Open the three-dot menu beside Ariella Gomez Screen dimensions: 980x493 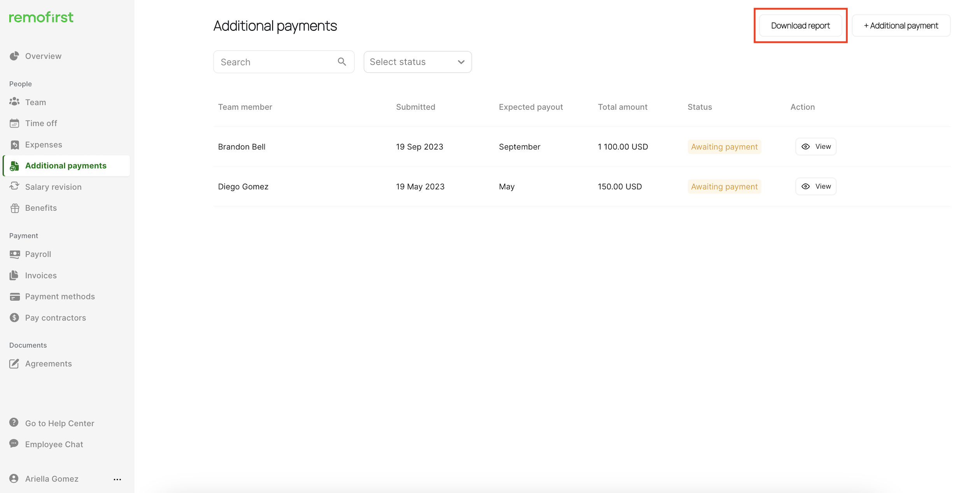pyautogui.click(x=117, y=479)
